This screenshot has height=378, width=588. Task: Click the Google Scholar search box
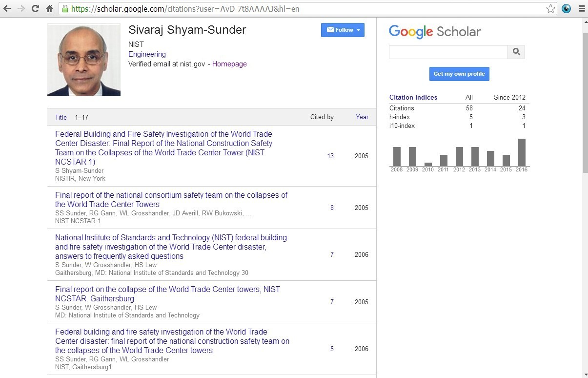click(448, 52)
